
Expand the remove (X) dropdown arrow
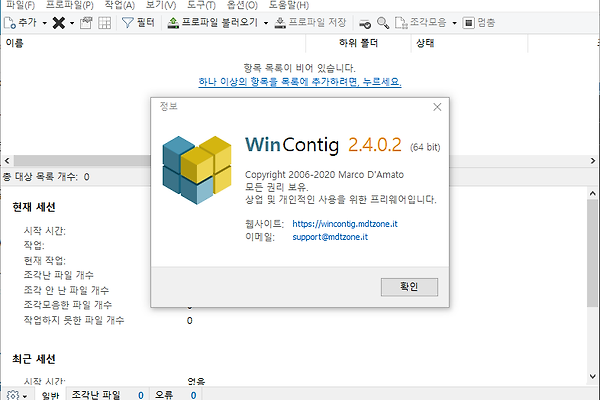(72, 23)
